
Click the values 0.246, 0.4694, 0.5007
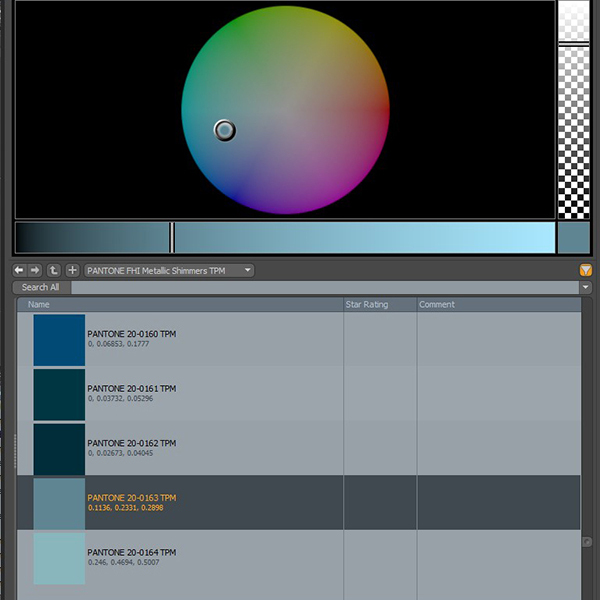coord(123,562)
